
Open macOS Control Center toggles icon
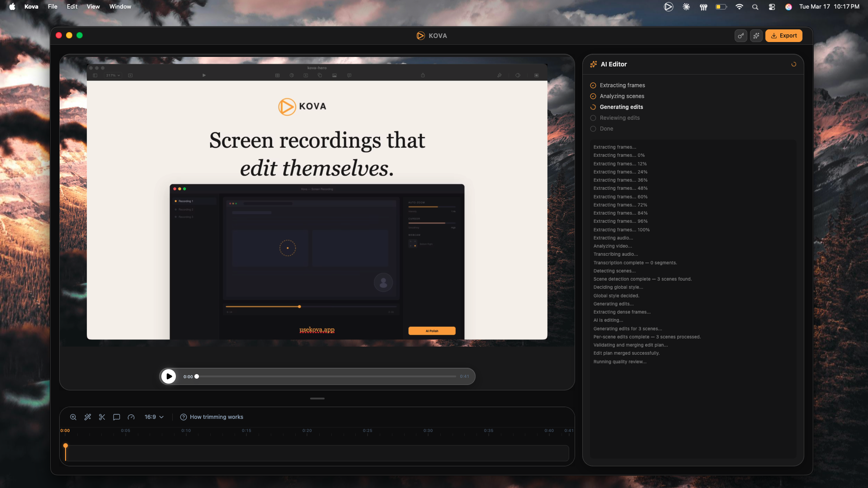[772, 7]
